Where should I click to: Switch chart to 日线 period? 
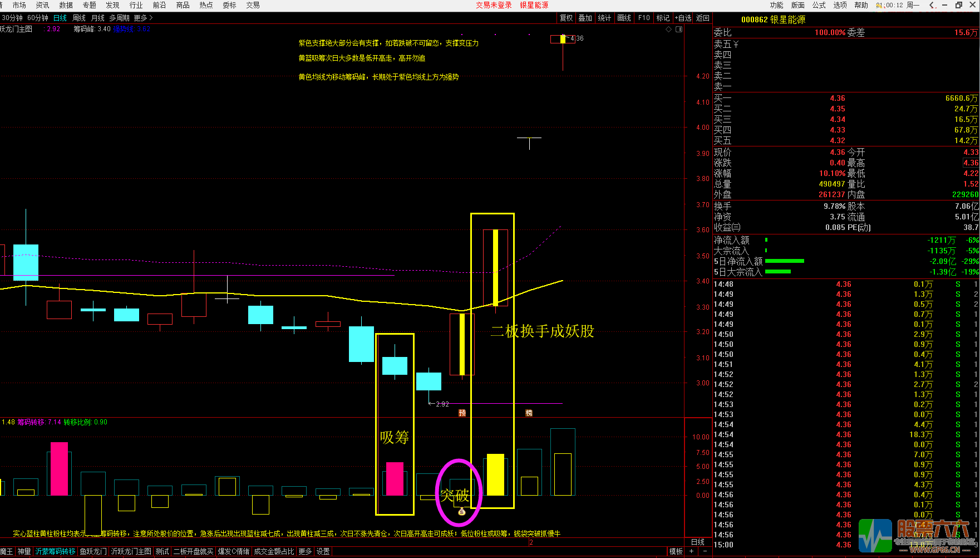[60, 18]
